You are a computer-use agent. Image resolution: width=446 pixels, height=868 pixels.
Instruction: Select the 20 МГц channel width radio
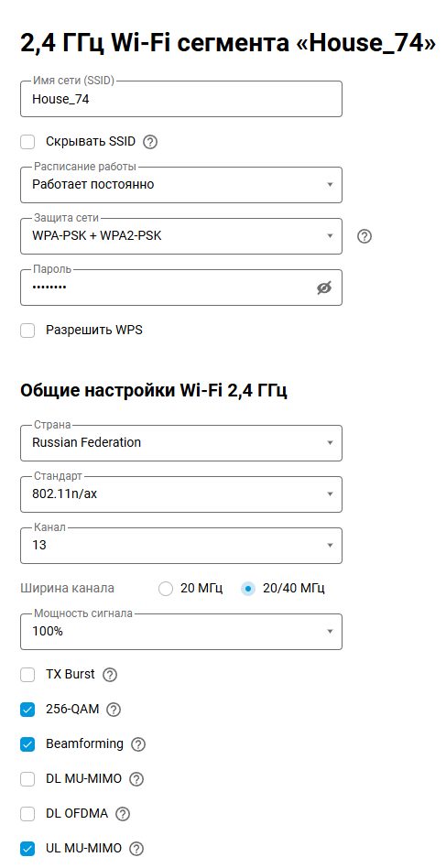166,589
